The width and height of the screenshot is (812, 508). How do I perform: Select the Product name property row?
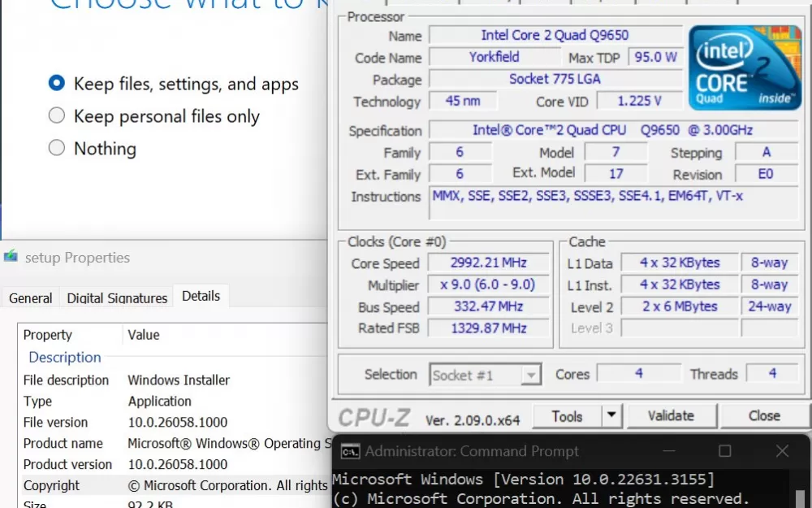pyautogui.click(x=63, y=443)
